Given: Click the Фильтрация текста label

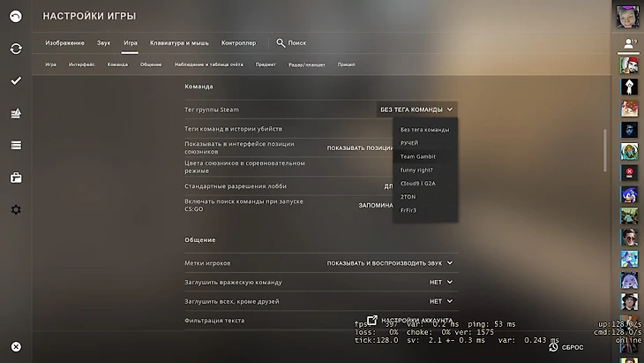Looking at the screenshot, I should pos(214,321).
